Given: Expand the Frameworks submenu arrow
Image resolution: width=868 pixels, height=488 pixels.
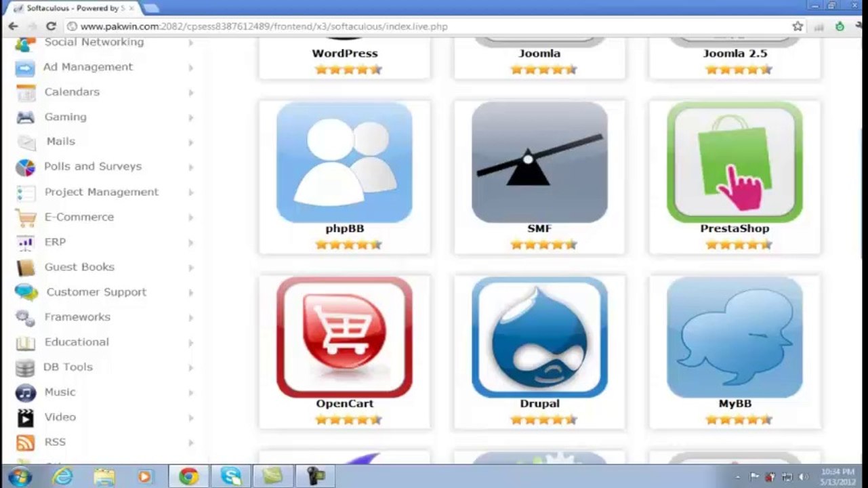Looking at the screenshot, I should tap(190, 318).
